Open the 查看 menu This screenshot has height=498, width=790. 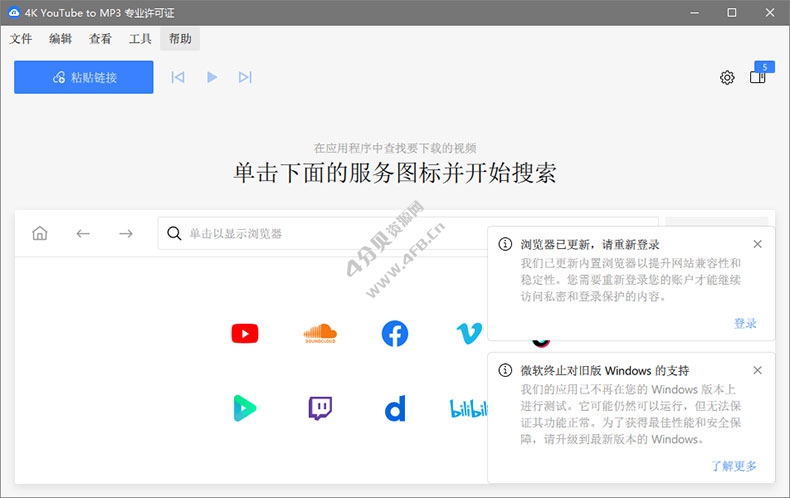tap(100, 39)
